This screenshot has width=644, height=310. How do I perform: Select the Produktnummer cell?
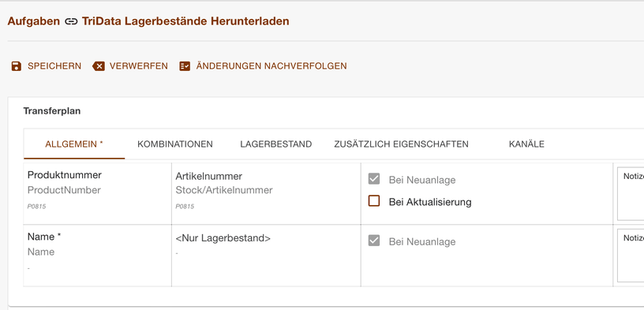(97, 194)
